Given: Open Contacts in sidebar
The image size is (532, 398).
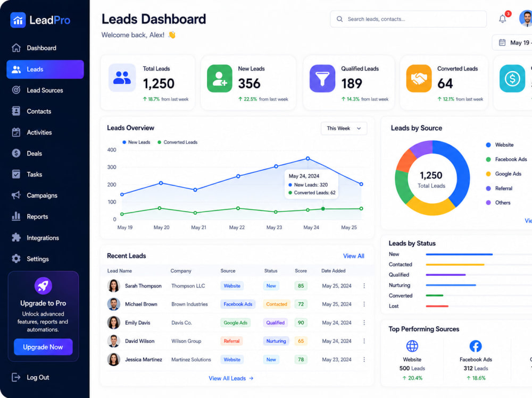Looking at the screenshot, I should tap(45, 111).
